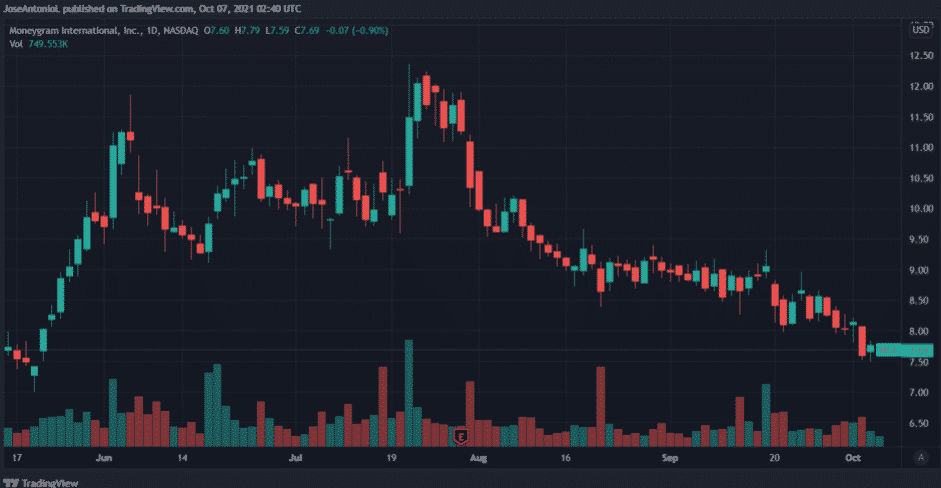Click the 9.00 price axis label
This screenshot has height=488, width=941.
point(921,270)
